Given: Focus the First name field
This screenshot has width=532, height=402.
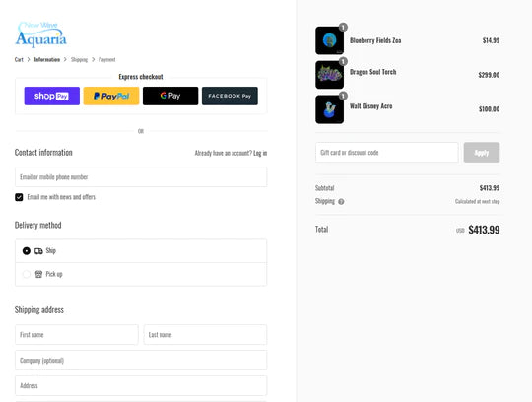Looking at the screenshot, I should click(x=77, y=334).
